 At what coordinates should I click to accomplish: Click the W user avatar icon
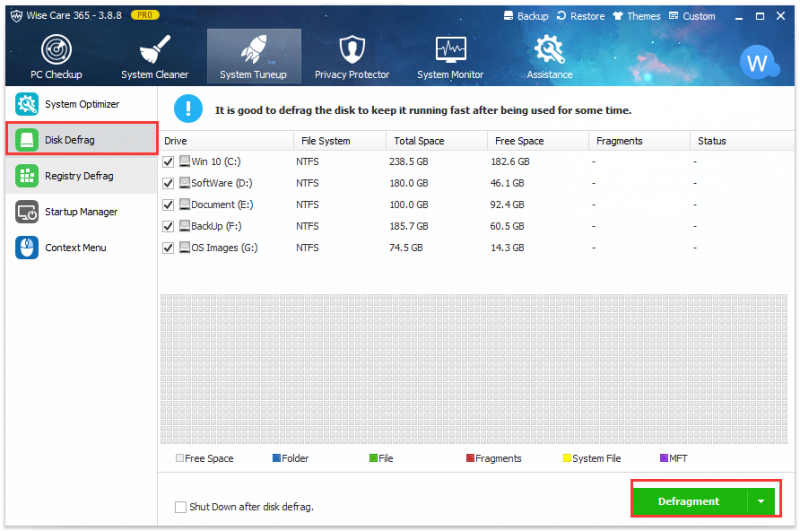758,63
